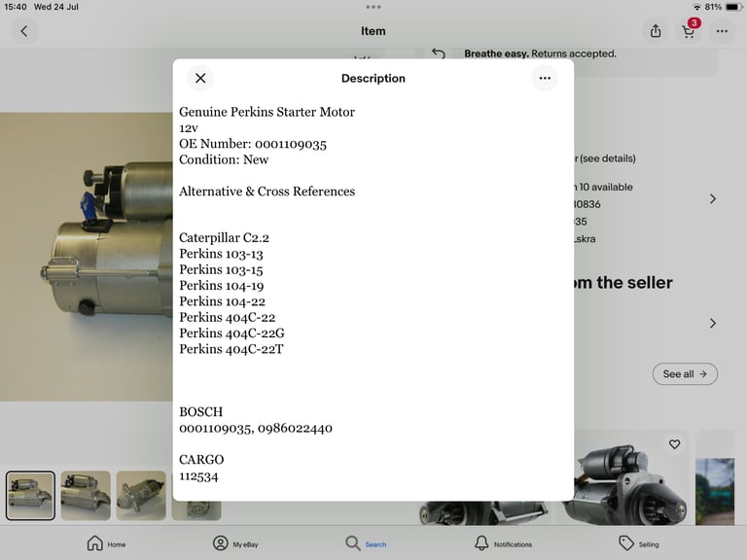Screen dimensions: 747x560
Task: Select the first starter motor thumbnail
Action: click(30, 496)
